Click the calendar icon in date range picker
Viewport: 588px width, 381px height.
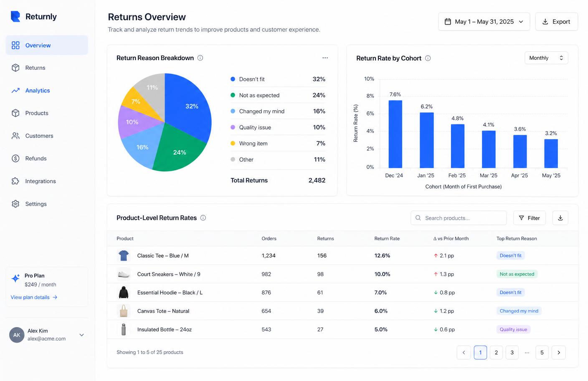(x=448, y=21)
